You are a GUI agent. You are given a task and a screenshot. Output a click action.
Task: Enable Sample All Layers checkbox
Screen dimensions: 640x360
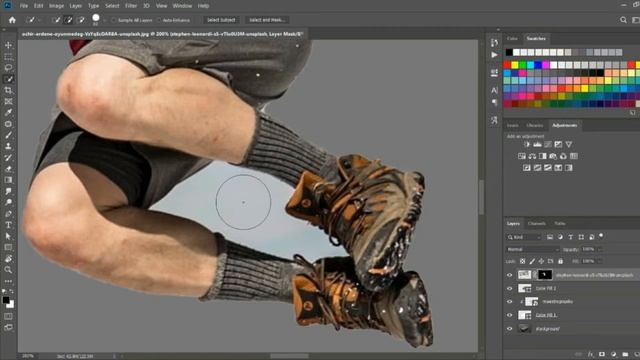(114, 20)
